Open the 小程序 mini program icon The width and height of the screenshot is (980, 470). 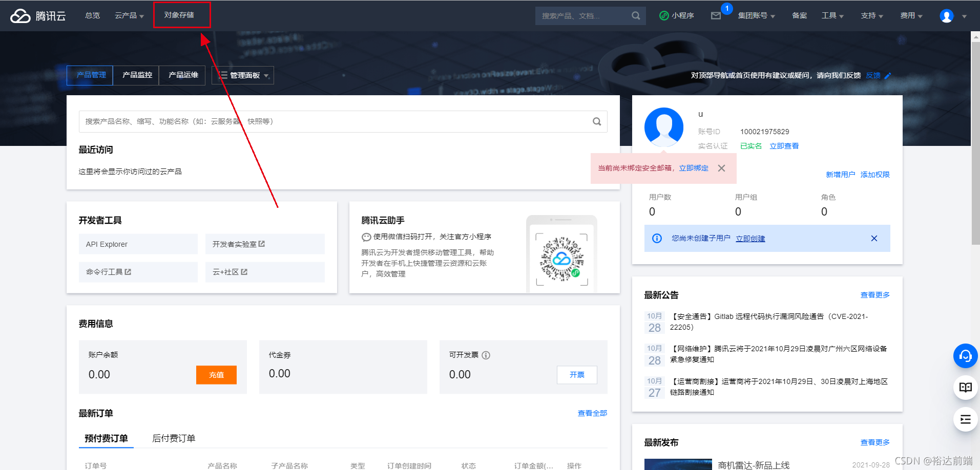click(664, 16)
